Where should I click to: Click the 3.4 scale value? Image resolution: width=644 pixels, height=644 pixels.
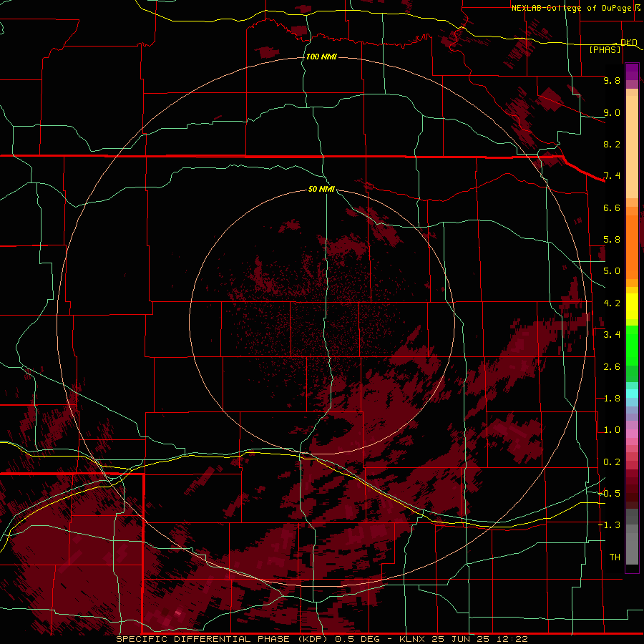tap(612, 335)
